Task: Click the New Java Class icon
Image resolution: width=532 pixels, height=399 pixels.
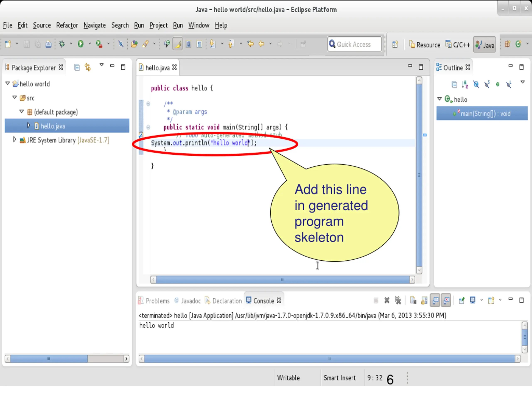Action: [x=518, y=44]
